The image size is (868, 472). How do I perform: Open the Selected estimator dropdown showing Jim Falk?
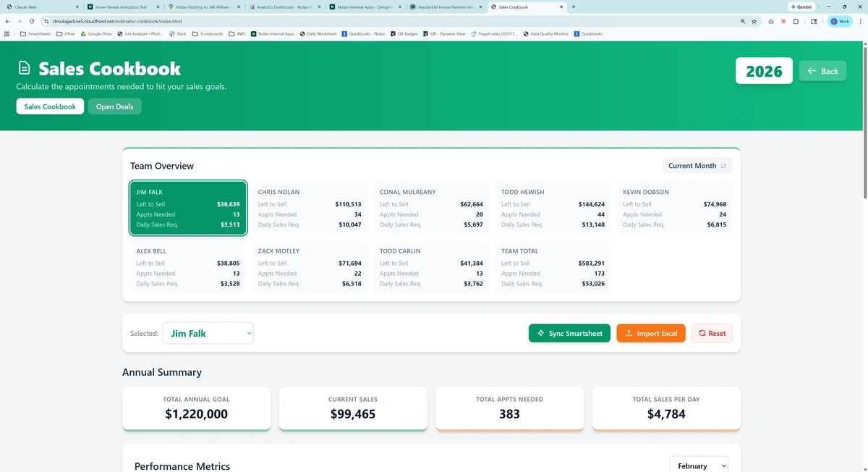tap(208, 333)
